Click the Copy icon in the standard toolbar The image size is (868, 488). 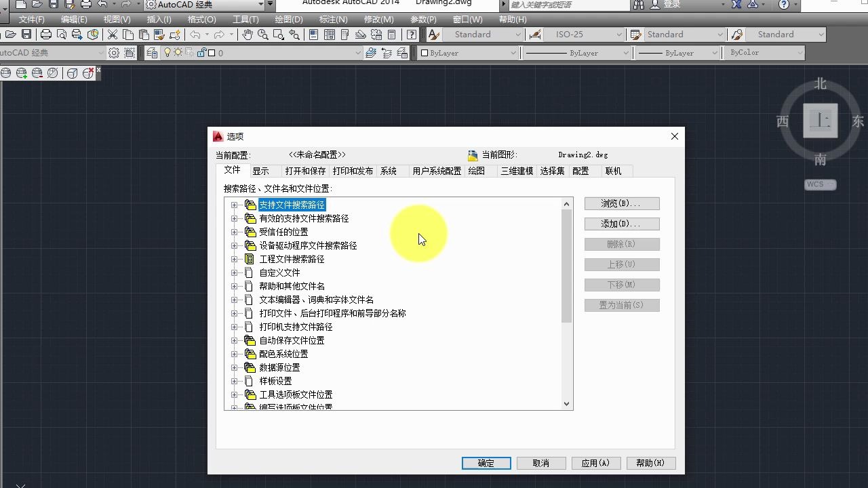[128, 35]
